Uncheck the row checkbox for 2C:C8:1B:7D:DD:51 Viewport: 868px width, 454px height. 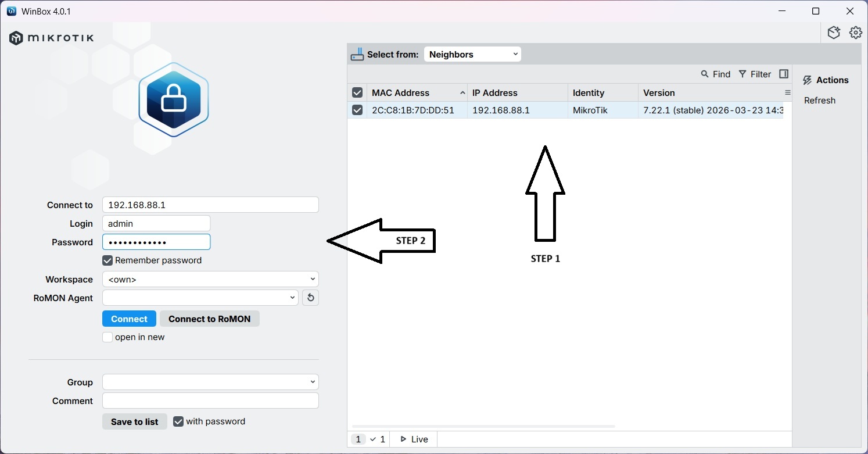tap(357, 110)
